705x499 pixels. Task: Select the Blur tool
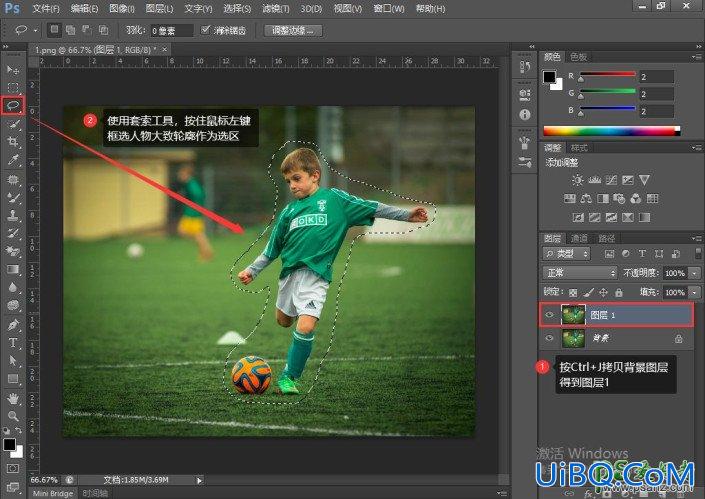(13, 287)
